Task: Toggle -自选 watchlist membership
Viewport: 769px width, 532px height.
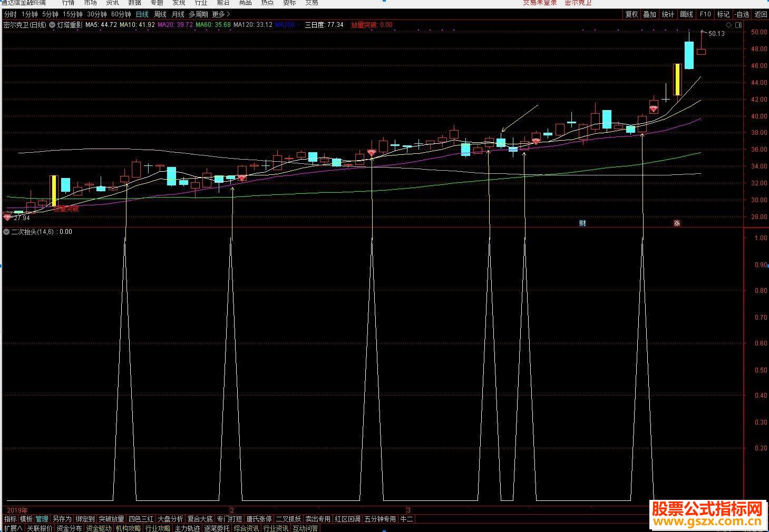Action: tap(742, 15)
